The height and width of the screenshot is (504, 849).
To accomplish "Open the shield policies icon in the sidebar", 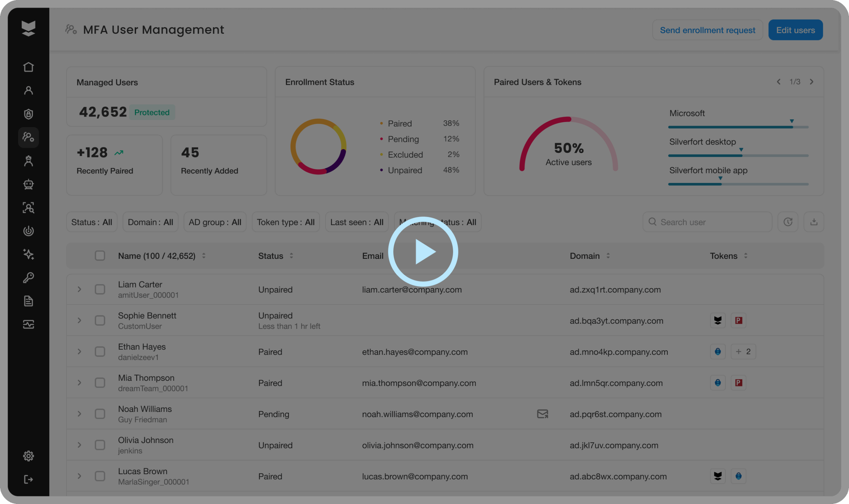I will (29, 114).
